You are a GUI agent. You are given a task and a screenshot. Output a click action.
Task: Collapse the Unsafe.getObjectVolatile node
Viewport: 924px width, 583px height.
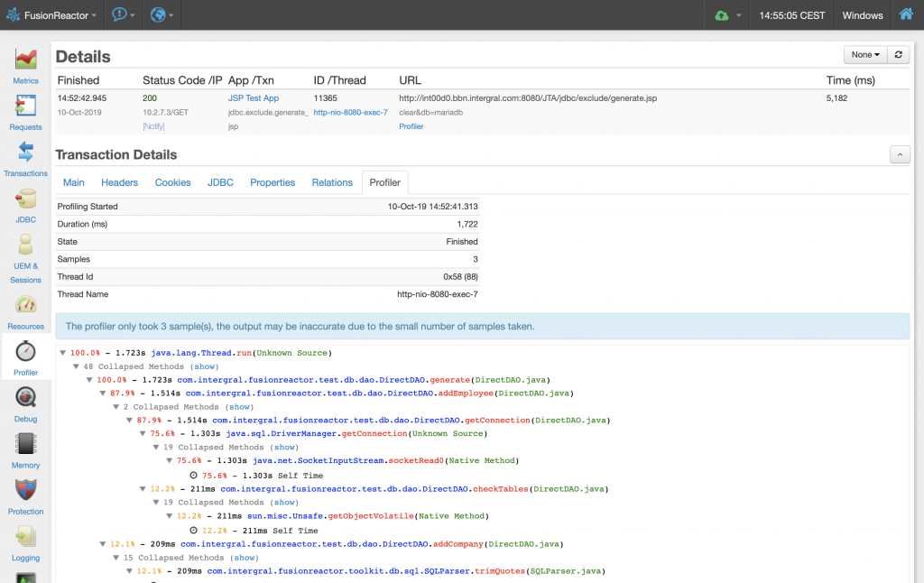(x=169, y=516)
